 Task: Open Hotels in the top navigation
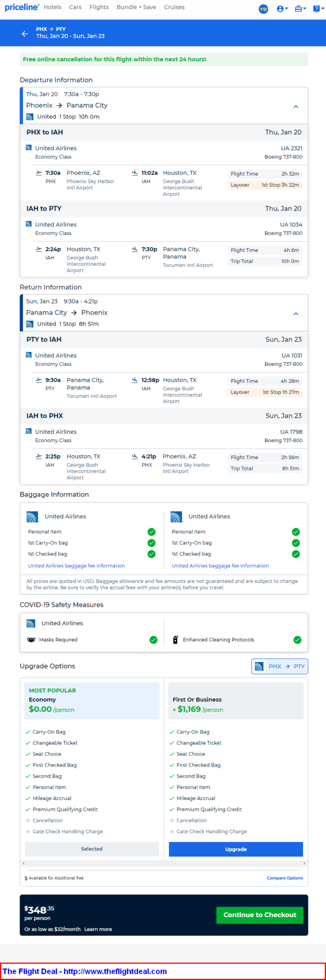tap(53, 7)
